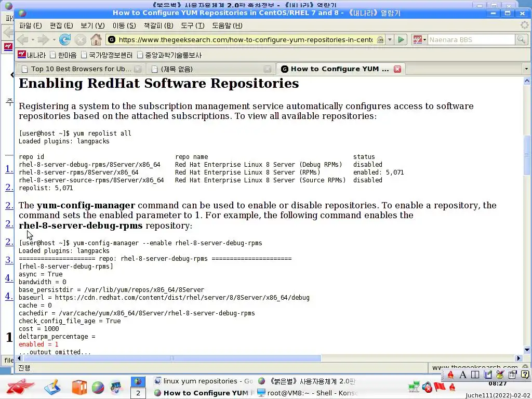Open the 도움말 (H) menu
The image size is (532, 399).
click(227, 25)
